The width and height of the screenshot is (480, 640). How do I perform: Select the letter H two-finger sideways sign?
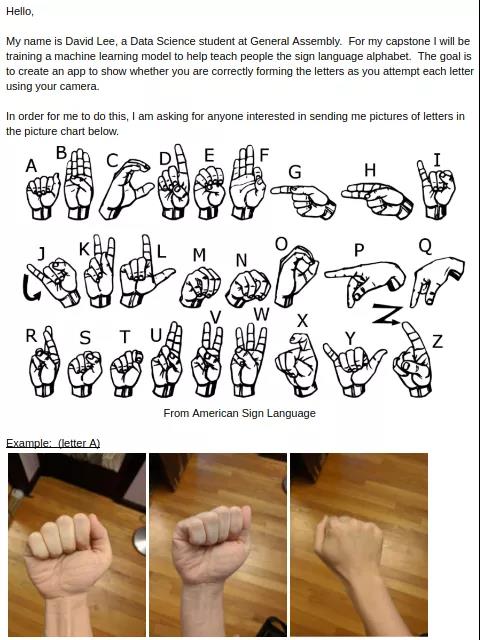pos(377,201)
